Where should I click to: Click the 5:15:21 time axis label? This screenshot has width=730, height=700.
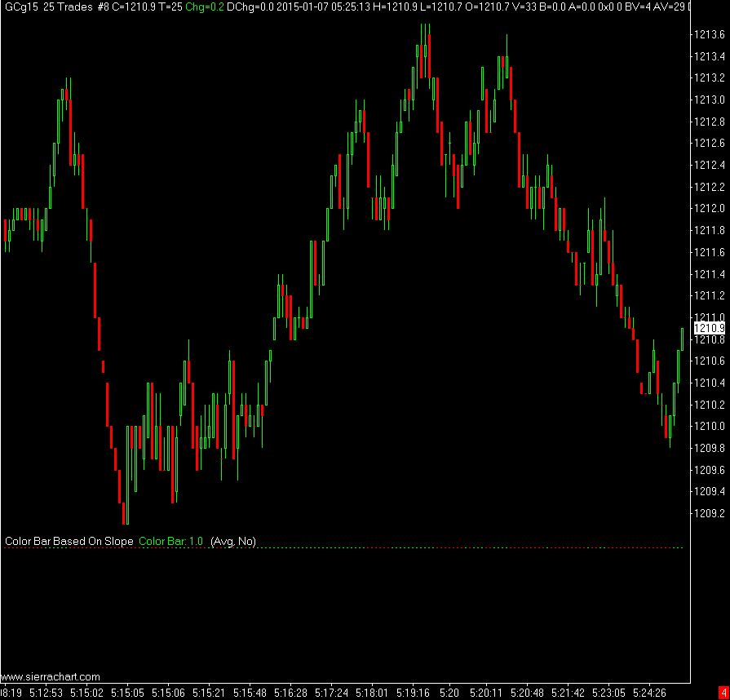209,693
